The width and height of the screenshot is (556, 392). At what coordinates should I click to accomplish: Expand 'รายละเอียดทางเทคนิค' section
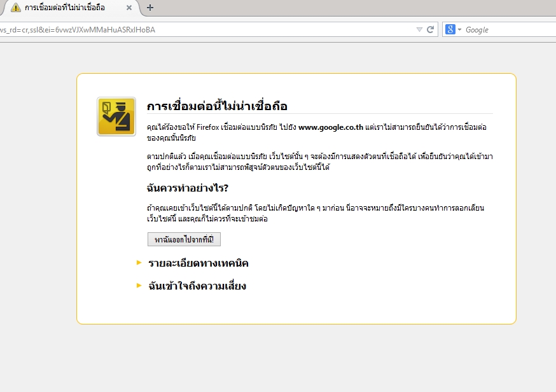tap(198, 263)
